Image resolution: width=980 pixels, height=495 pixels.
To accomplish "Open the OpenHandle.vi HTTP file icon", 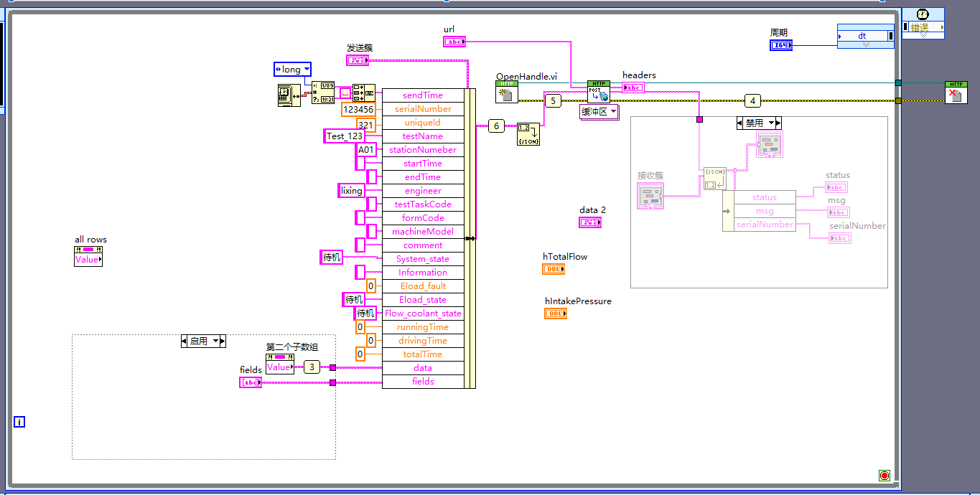I will click(x=507, y=93).
